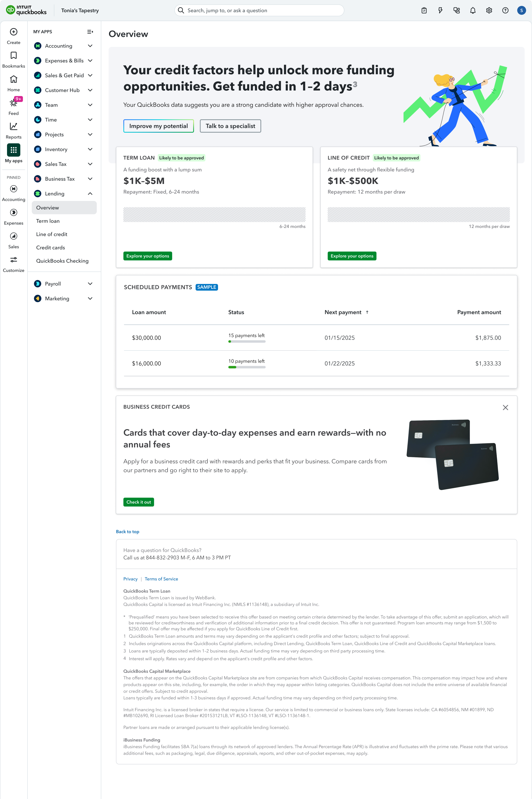532x799 pixels.
Task: Click the Improve my potential button
Action: [158, 126]
